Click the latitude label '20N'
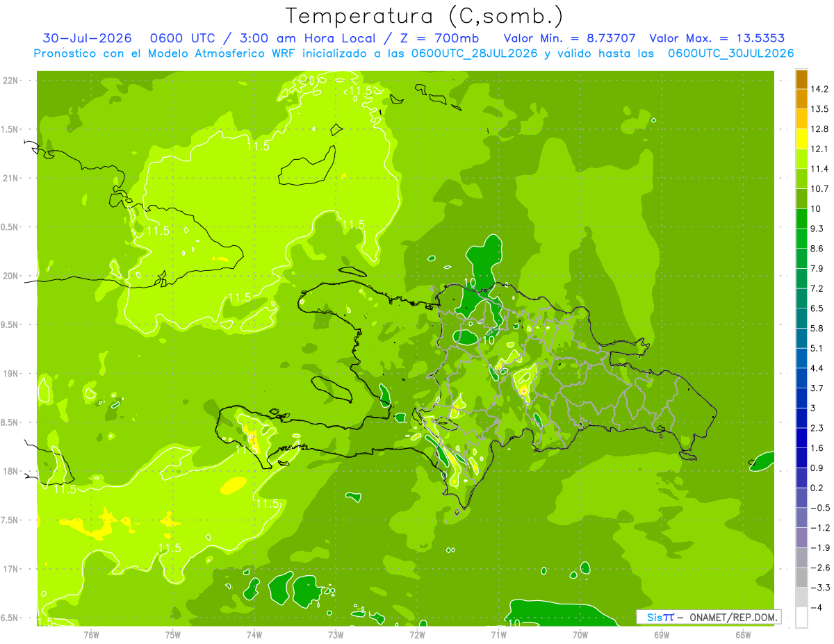Image resolution: width=834 pixels, height=644 pixels. (12, 276)
